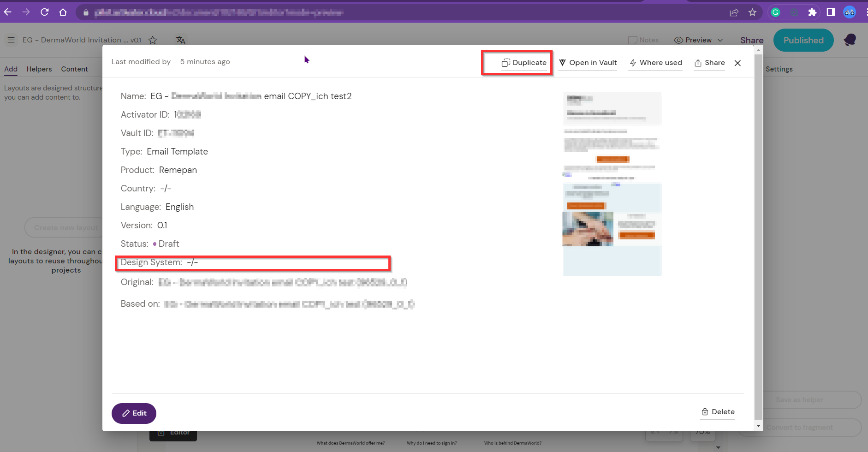
Task: Click the Duplicate button in dialog
Action: coord(524,63)
